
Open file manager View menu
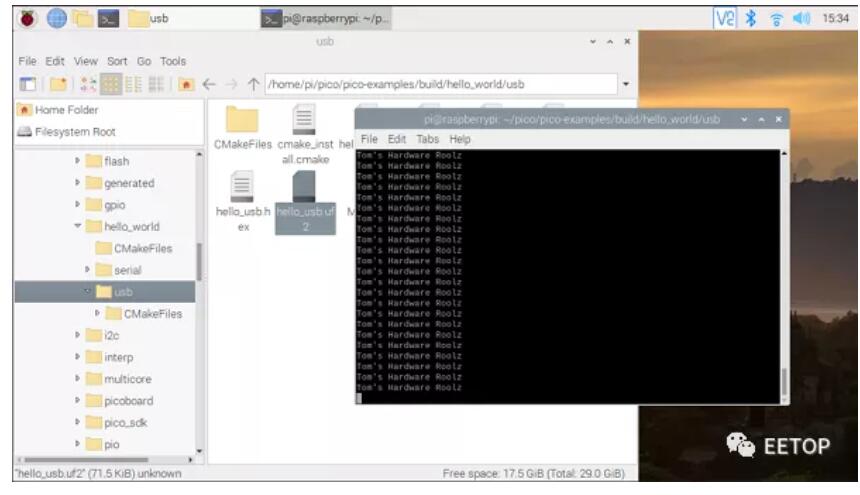(86, 61)
